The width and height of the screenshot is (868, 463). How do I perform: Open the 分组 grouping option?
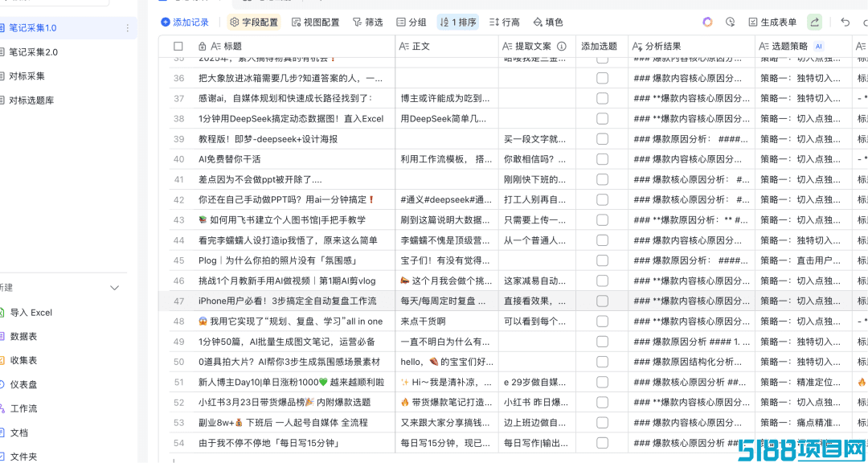(411, 23)
